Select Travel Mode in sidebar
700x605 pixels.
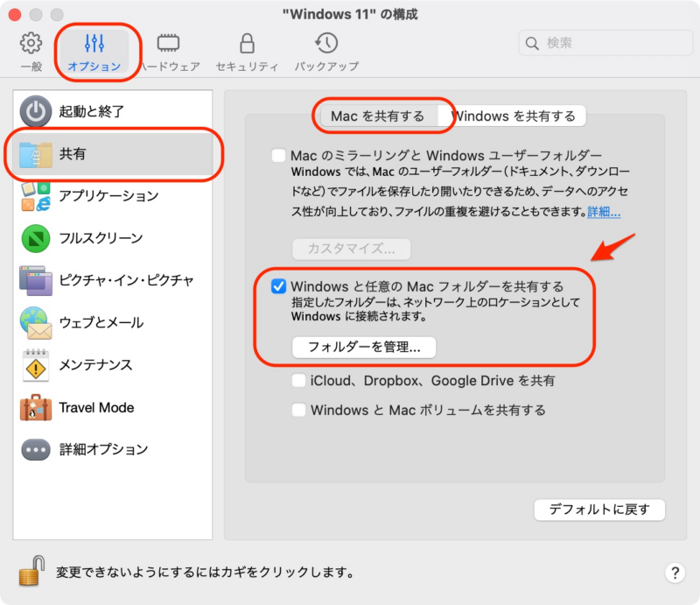click(113, 407)
